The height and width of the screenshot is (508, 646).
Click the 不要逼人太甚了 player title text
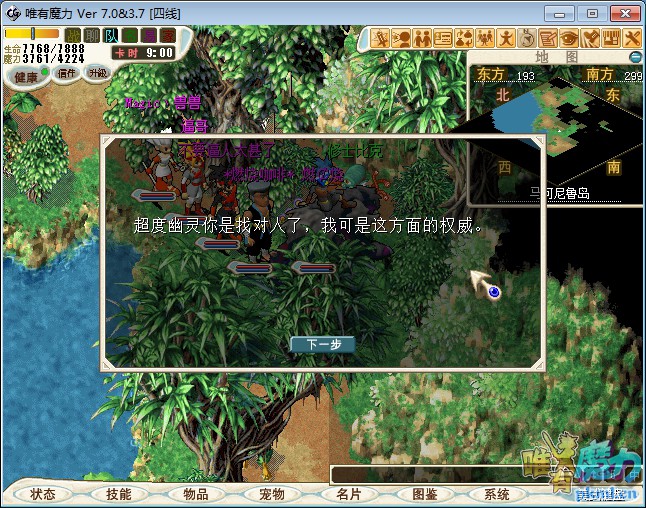click(226, 150)
